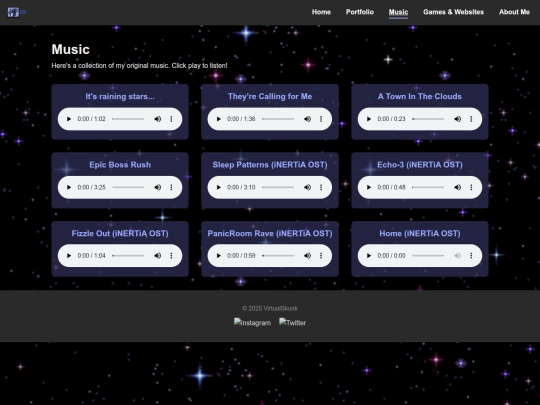Click the "0:00 / 0:48" time display

pos(392,187)
